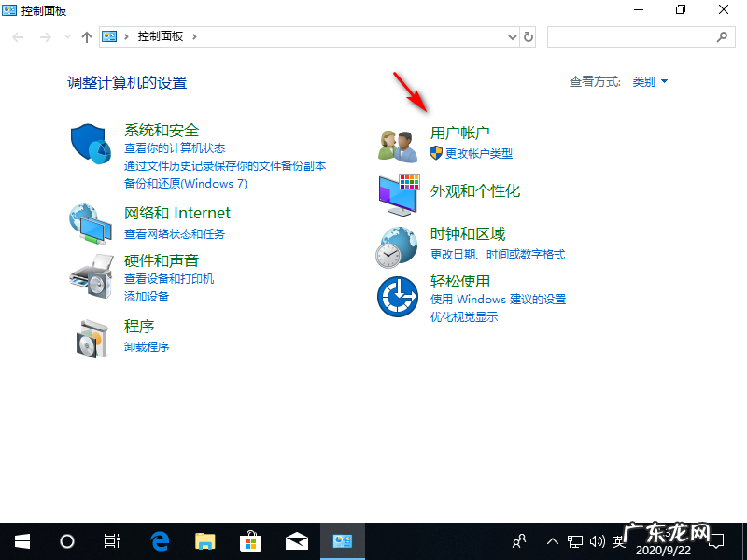This screenshot has width=747, height=560.
Task: Click the refresh button beside the address bar
Action: pyautogui.click(x=528, y=36)
